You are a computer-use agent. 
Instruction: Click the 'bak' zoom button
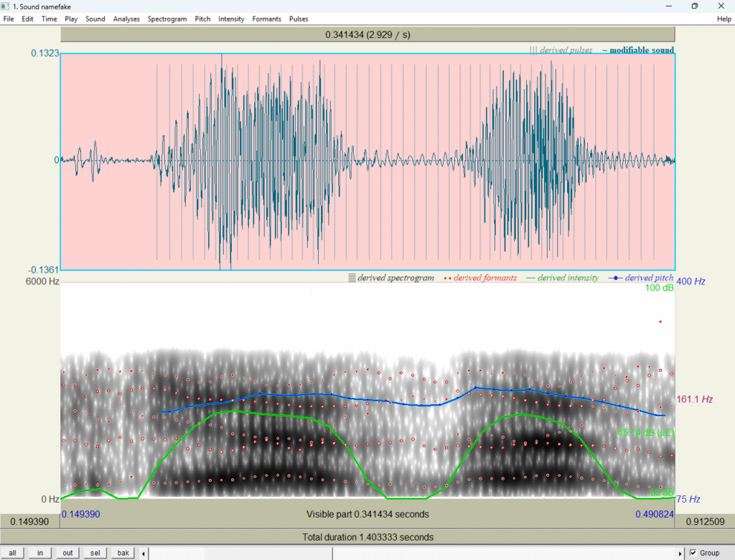(123, 553)
